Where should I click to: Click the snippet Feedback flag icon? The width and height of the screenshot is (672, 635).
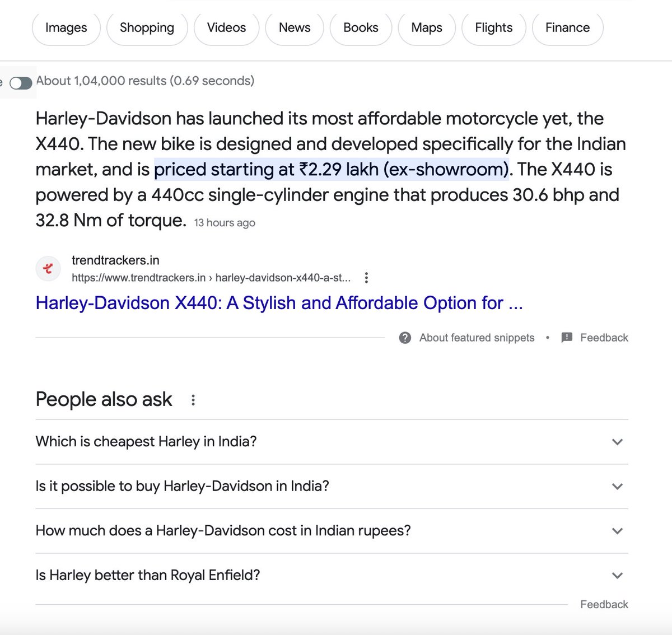(567, 338)
